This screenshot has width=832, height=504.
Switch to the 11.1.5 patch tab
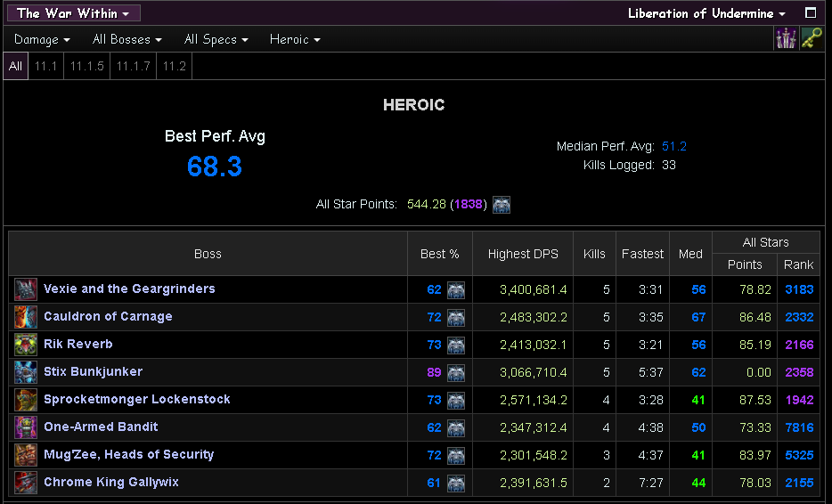(87, 66)
